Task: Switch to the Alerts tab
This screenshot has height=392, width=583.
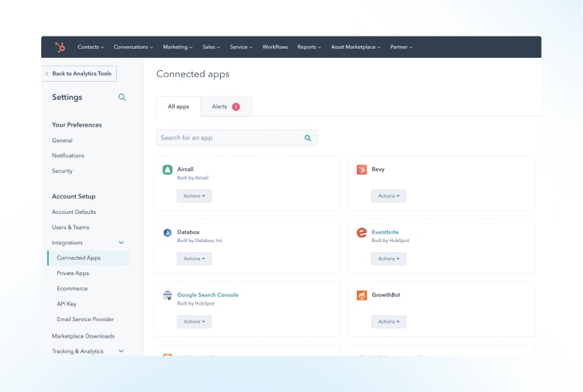Action: (226, 107)
